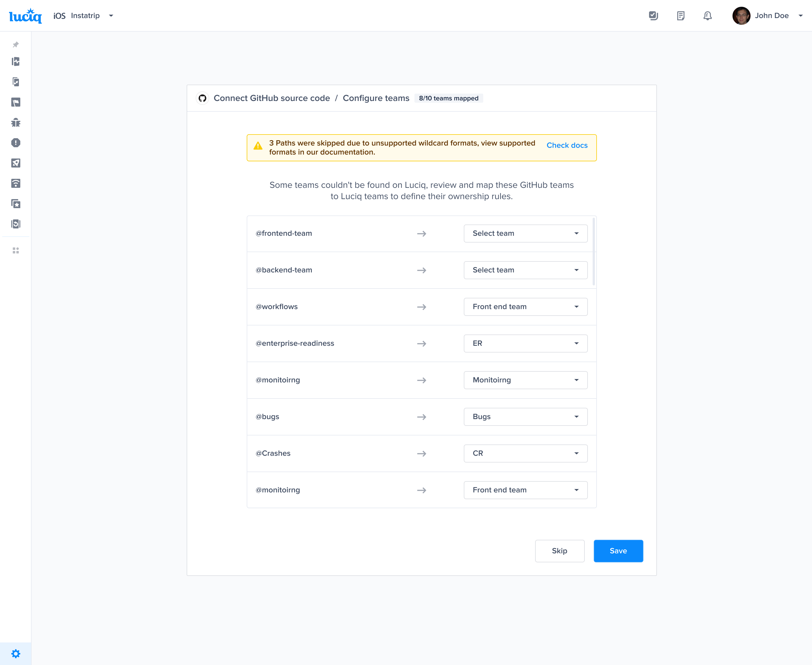
Task: Open Select team dropdown for @frontend-team
Action: 525,233
